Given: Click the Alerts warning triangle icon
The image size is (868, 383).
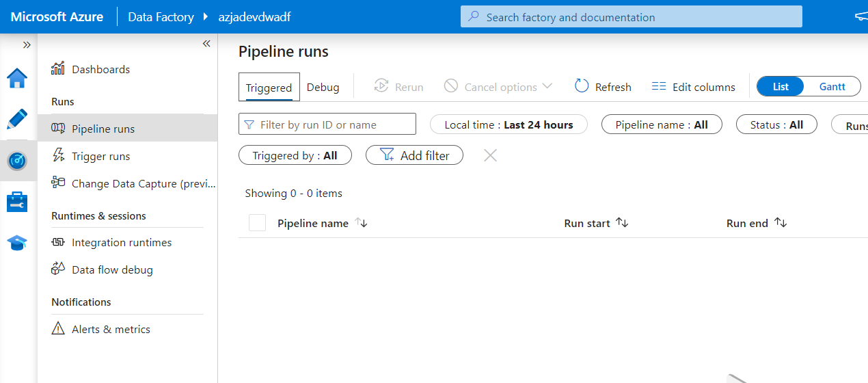Looking at the screenshot, I should point(58,328).
